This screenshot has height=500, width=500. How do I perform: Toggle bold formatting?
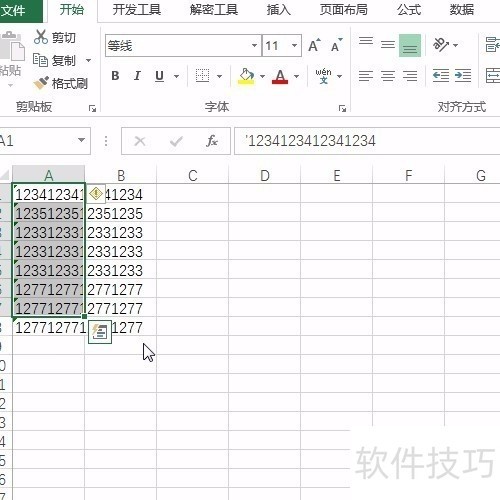pos(115,76)
